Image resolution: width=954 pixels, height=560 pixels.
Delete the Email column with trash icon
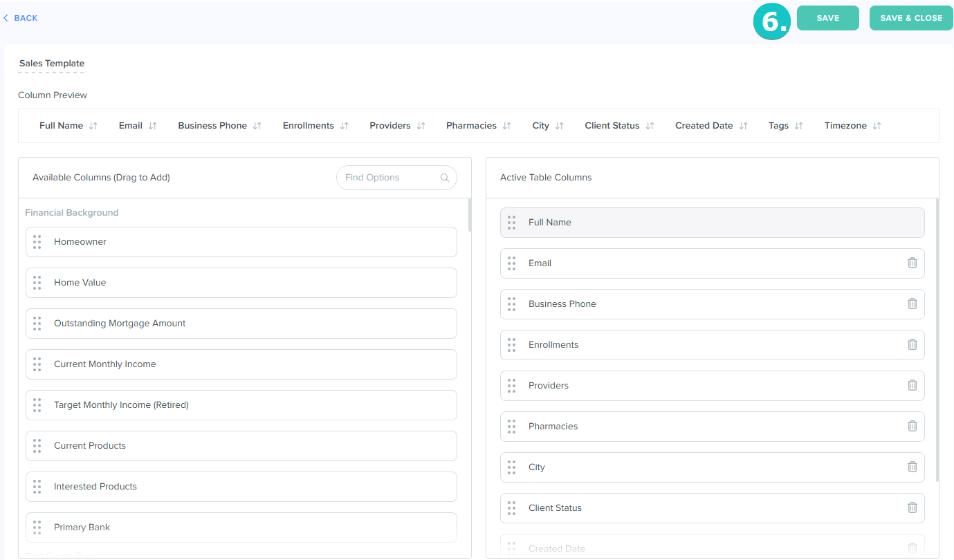912,263
